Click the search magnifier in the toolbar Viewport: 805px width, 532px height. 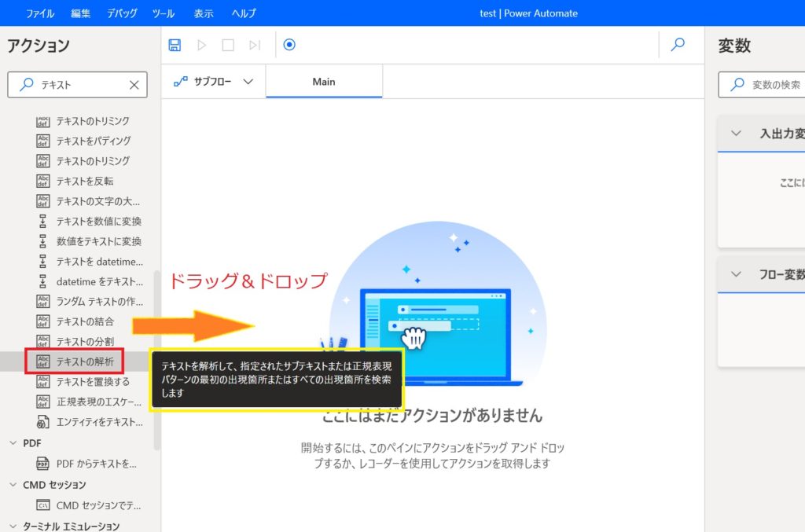pyautogui.click(x=678, y=45)
